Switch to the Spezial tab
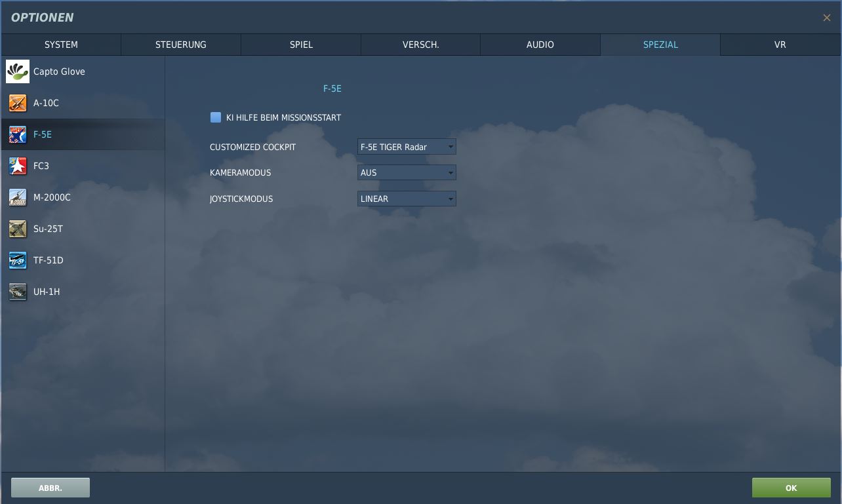The width and height of the screenshot is (842, 504). pyautogui.click(x=660, y=45)
